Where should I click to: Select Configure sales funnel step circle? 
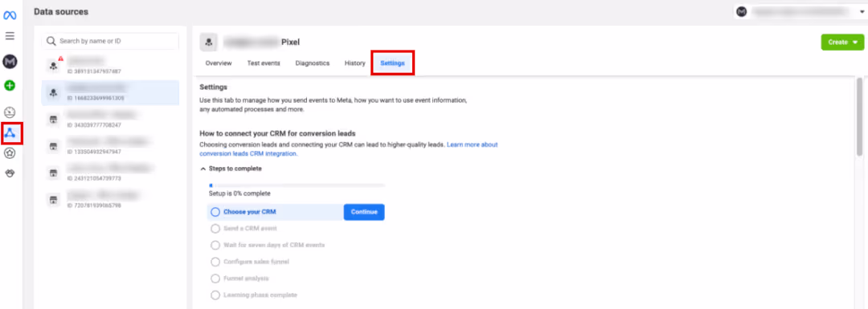tap(215, 262)
